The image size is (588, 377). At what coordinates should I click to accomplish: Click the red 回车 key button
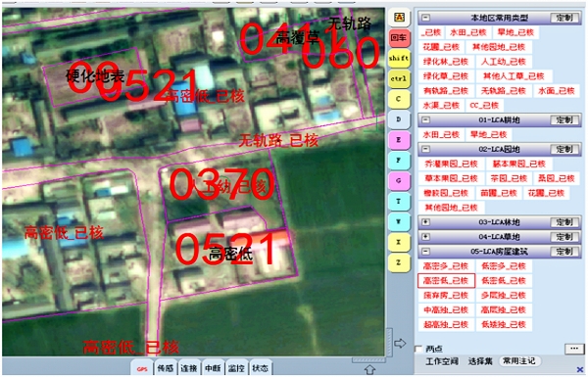click(x=399, y=38)
